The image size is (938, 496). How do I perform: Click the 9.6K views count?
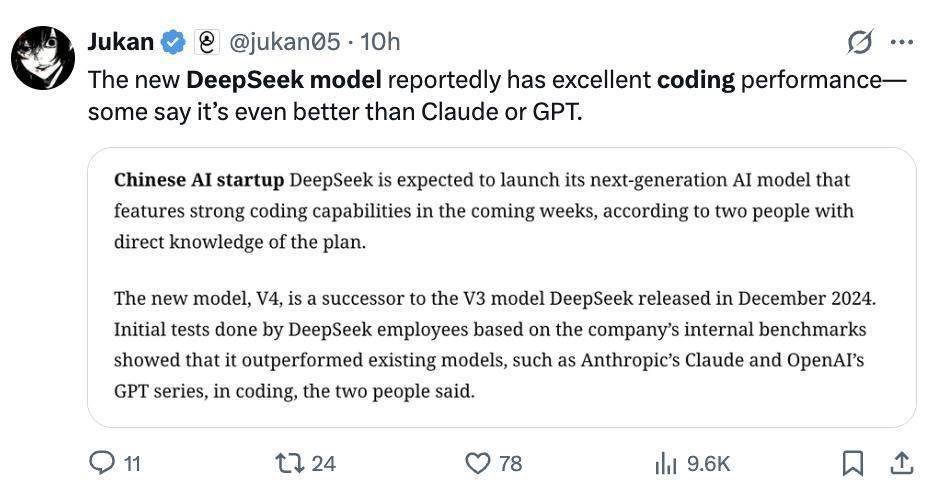(709, 464)
